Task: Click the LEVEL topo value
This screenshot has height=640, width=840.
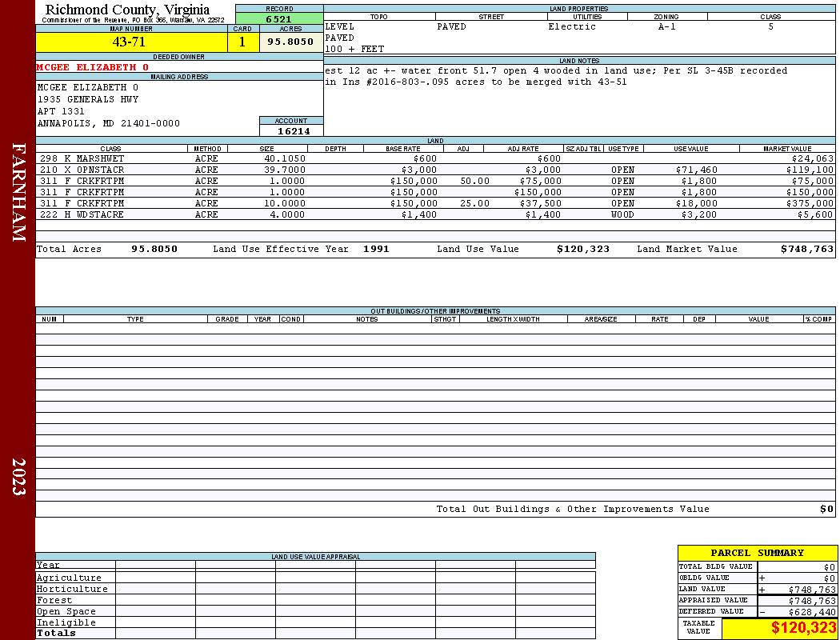Action: (x=340, y=26)
